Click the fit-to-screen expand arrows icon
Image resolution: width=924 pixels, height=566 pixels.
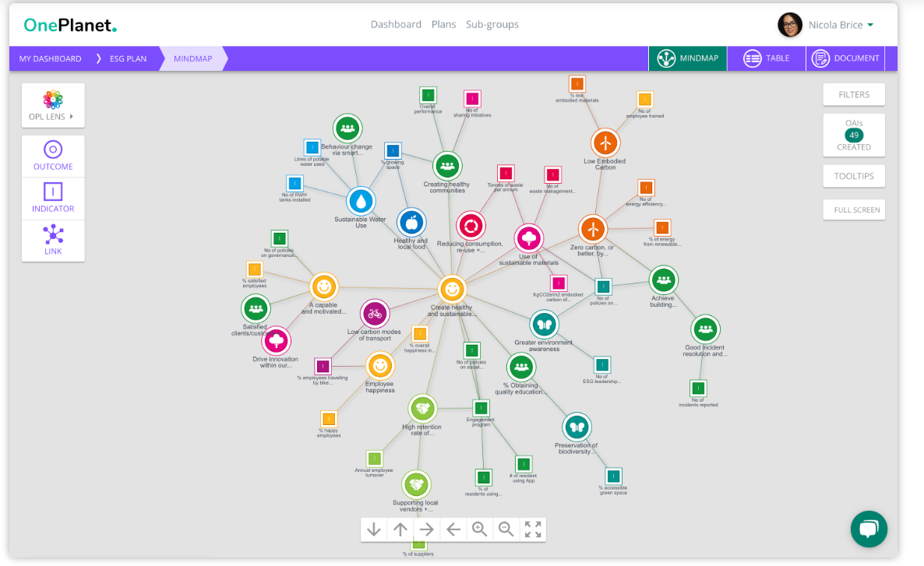pos(533,529)
